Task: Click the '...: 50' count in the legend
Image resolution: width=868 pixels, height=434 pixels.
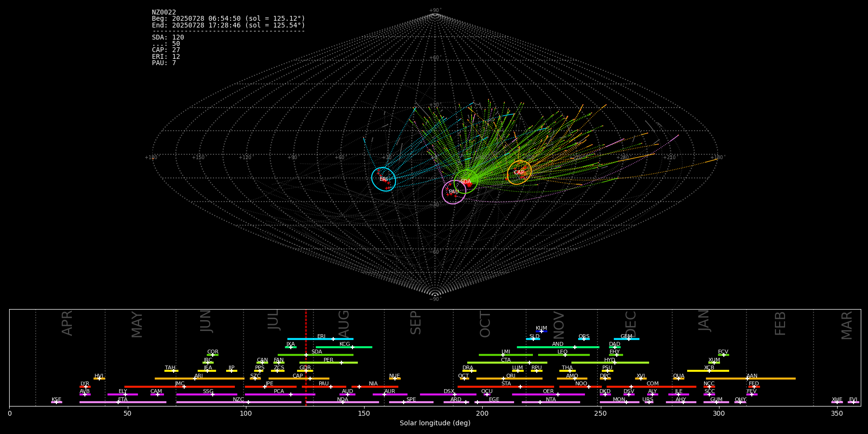Action: pyautogui.click(x=166, y=44)
